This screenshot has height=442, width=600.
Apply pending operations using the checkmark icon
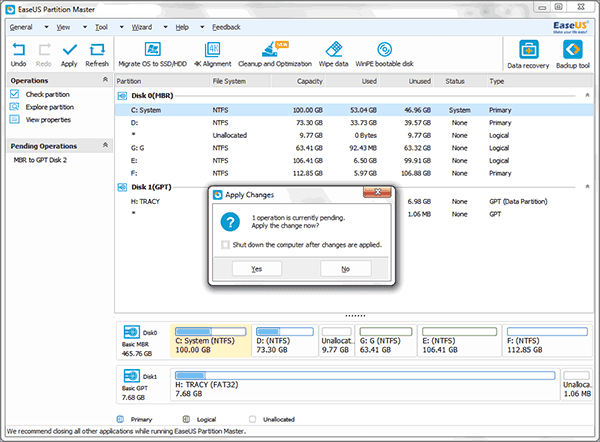pos(70,50)
